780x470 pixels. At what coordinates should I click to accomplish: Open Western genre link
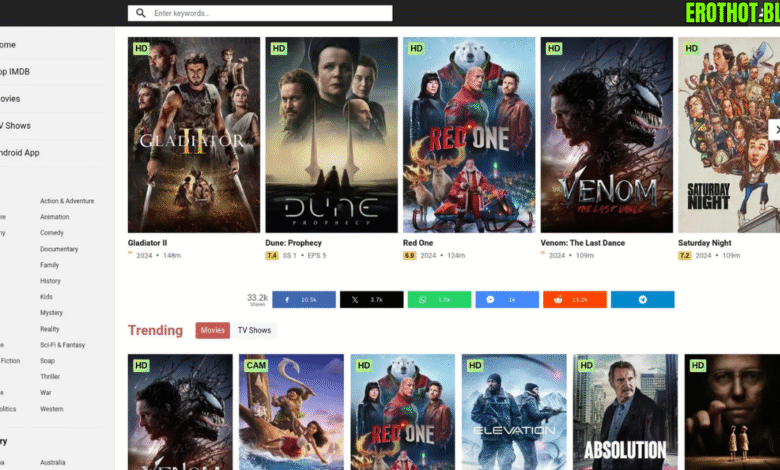(x=52, y=409)
